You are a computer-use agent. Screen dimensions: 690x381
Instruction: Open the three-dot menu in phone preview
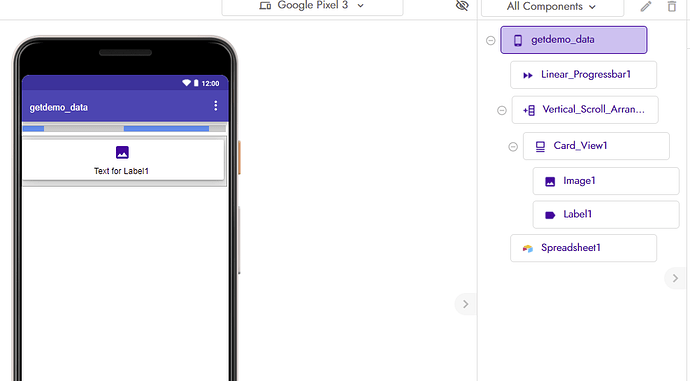tap(216, 106)
